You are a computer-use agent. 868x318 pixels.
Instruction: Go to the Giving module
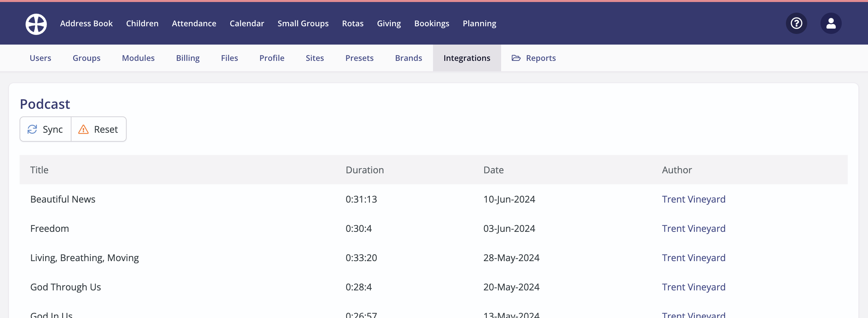click(x=389, y=23)
